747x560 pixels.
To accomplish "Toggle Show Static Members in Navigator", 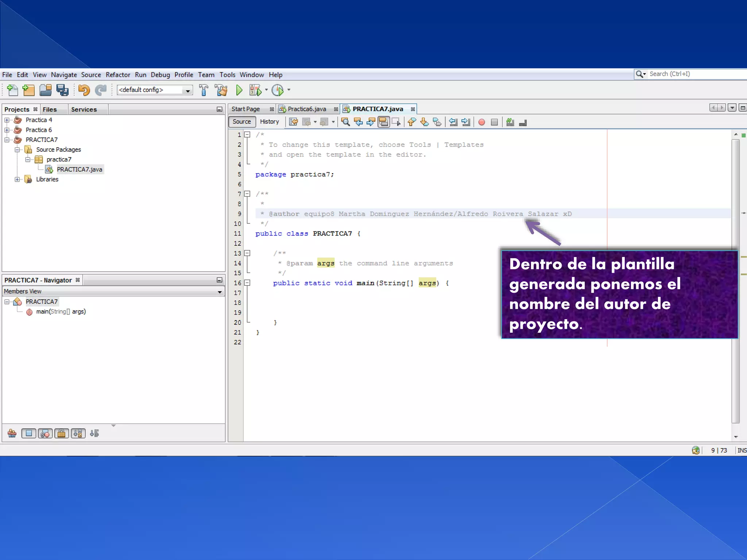I will 45,433.
